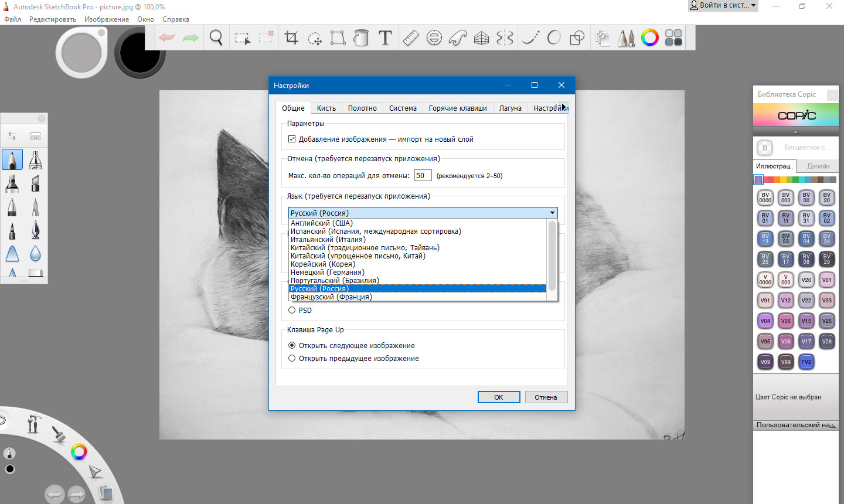Viewport: 844px width, 504px height.
Task: Open the Copic Library grid icon
Action: (673, 38)
